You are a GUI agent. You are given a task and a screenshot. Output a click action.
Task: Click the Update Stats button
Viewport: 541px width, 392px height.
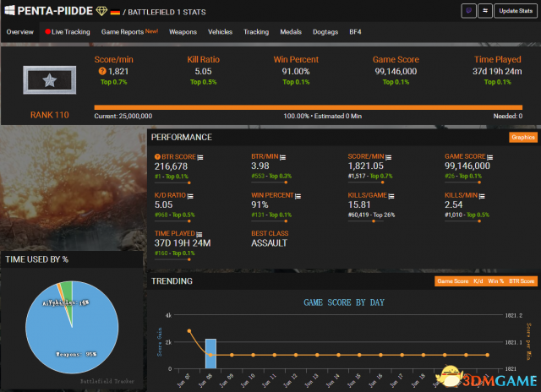(516, 11)
